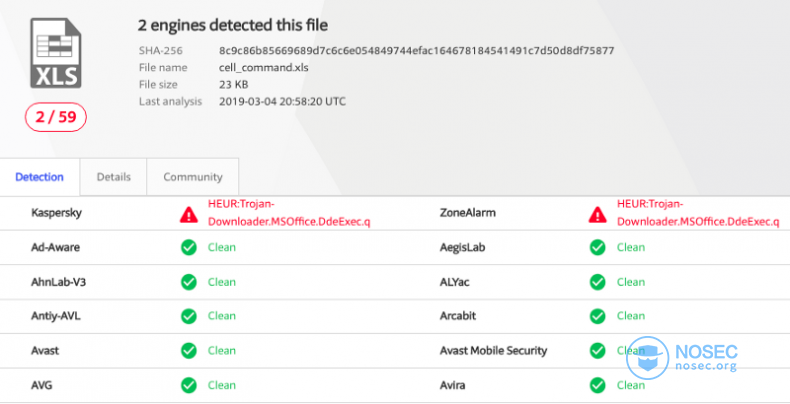
Task: Click ZoneAlarm's red warning triangle icon
Action: pyautogui.click(x=598, y=215)
